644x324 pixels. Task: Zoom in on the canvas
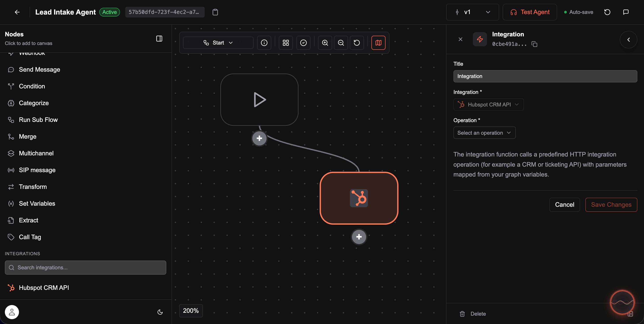pyautogui.click(x=325, y=43)
